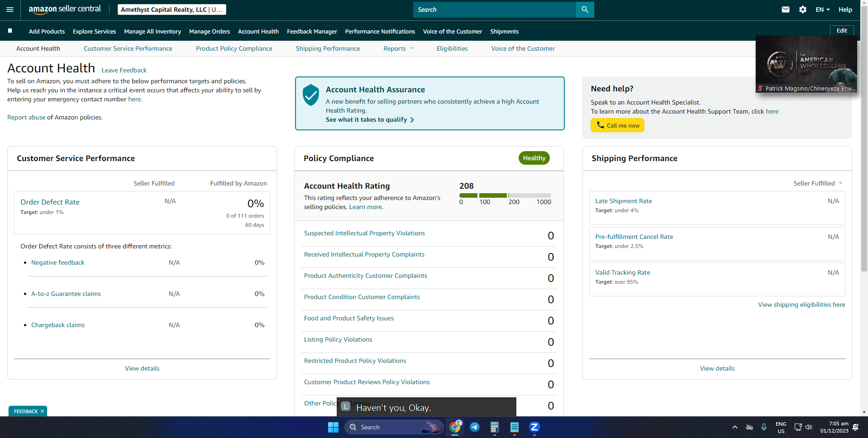Switch to Voice of the Customer tab
The image size is (868, 438).
(x=523, y=48)
